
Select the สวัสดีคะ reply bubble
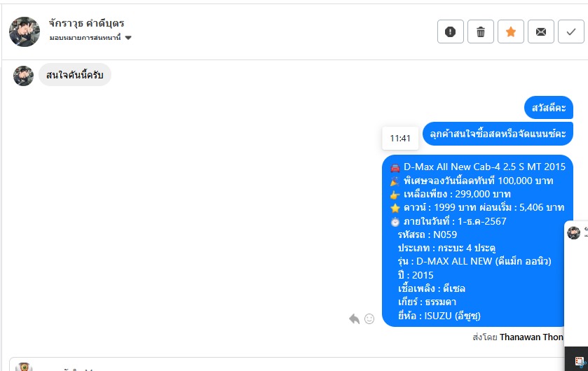pos(549,108)
